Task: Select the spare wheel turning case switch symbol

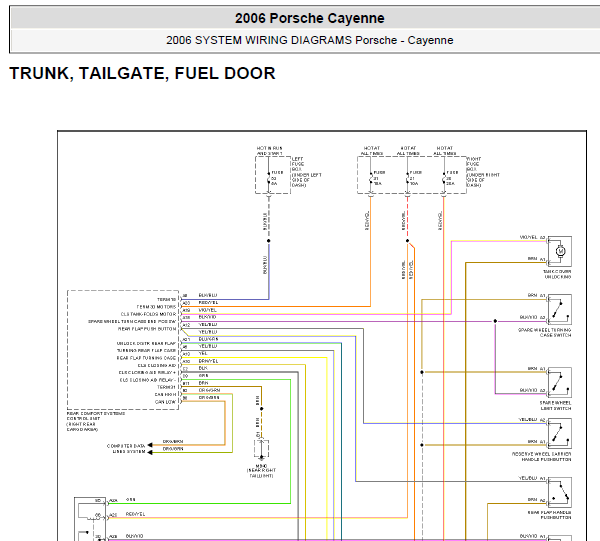Action: [559, 309]
